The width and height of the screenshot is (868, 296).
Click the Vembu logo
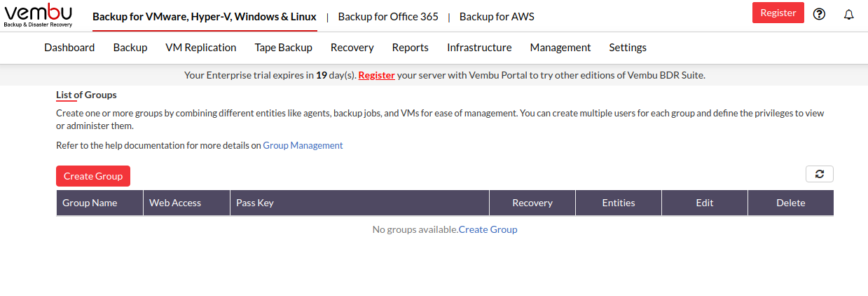pos(39,15)
